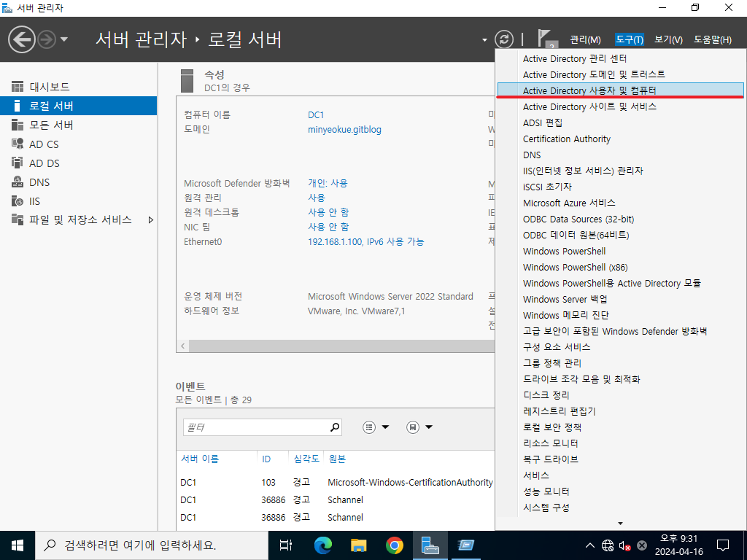
Task: Open Active Directory 사용자 및 컴퓨터
Action: [620, 90]
